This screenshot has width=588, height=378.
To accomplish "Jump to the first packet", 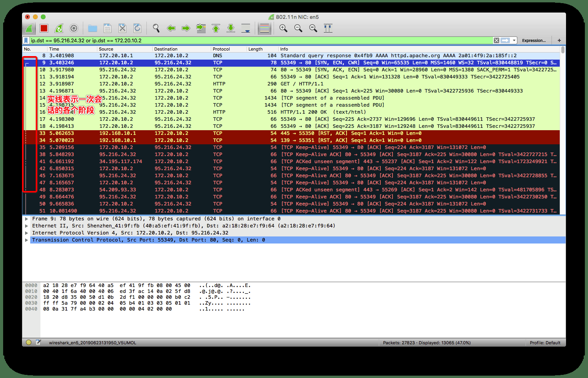I will [216, 28].
